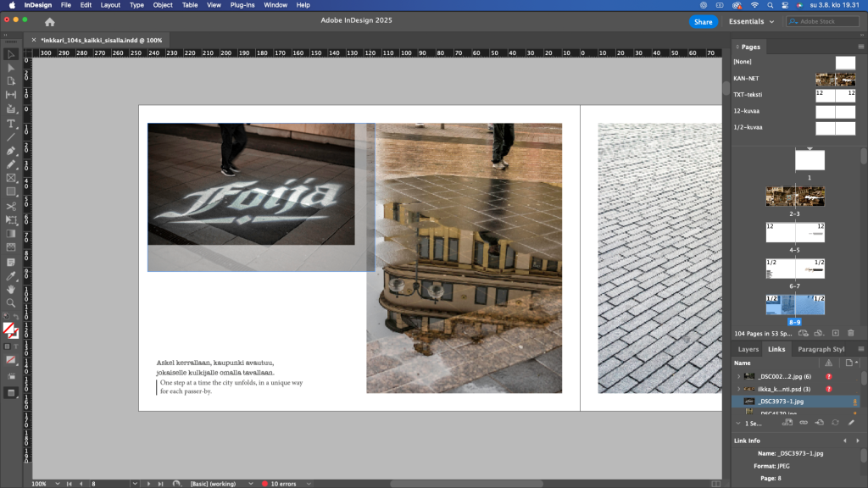Click the Create New Page icon
868x488 pixels.
pos(835,333)
